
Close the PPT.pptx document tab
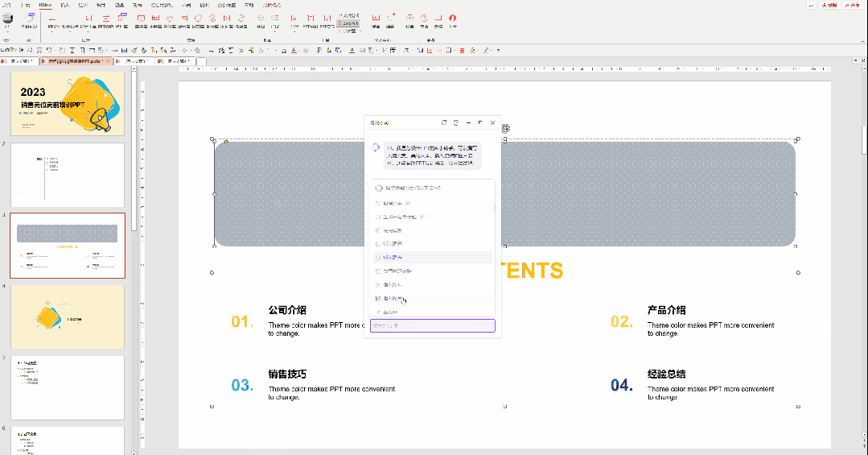point(108,61)
